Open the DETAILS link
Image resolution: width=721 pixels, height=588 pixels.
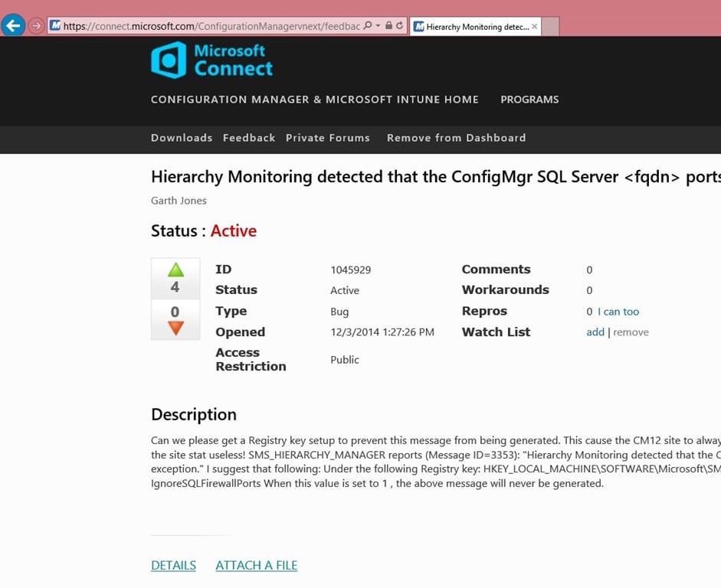tap(173, 565)
